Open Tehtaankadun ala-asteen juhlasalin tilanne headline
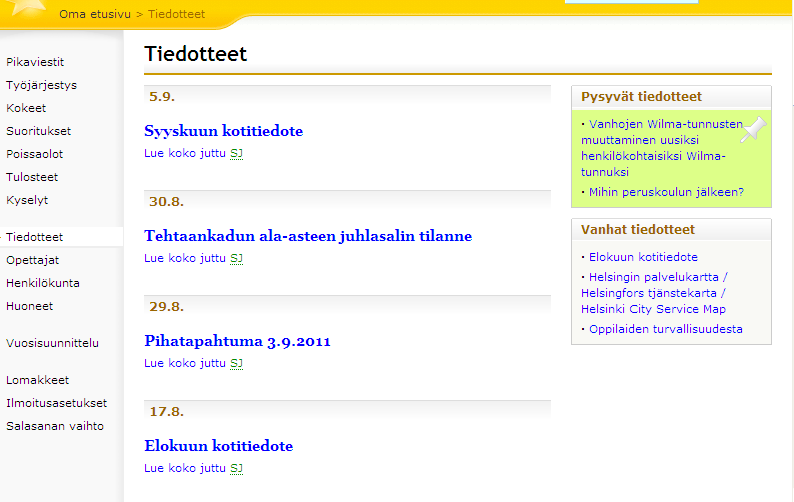The height and width of the screenshot is (502, 794). [x=308, y=236]
